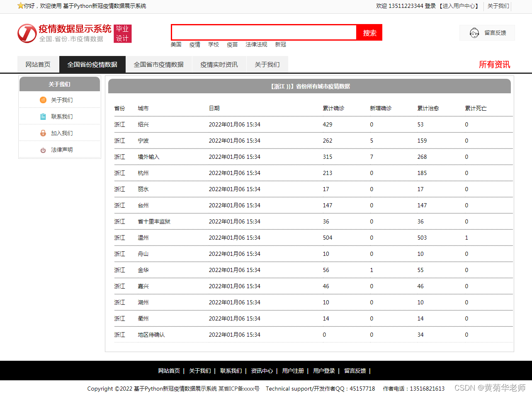The image size is (532, 396).
Task: Select the 台州 city cell
Action: (x=143, y=205)
